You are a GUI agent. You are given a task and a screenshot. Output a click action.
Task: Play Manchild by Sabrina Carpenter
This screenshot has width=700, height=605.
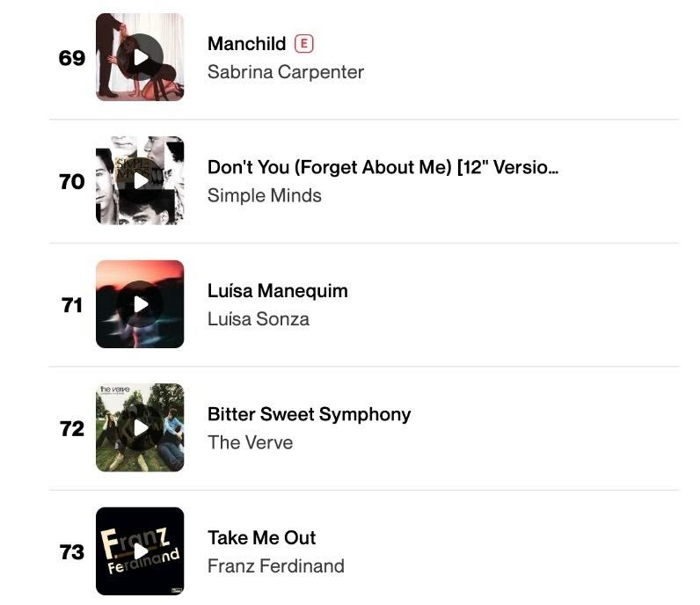pyautogui.click(x=141, y=57)
